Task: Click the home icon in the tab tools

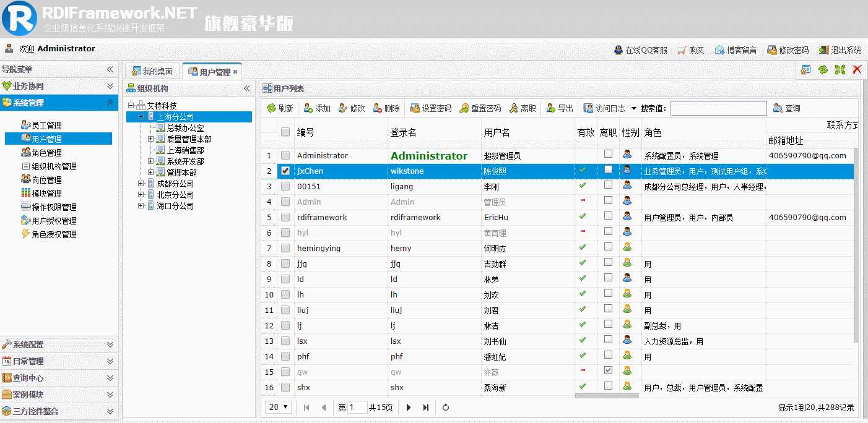Action: pos(805,70)
